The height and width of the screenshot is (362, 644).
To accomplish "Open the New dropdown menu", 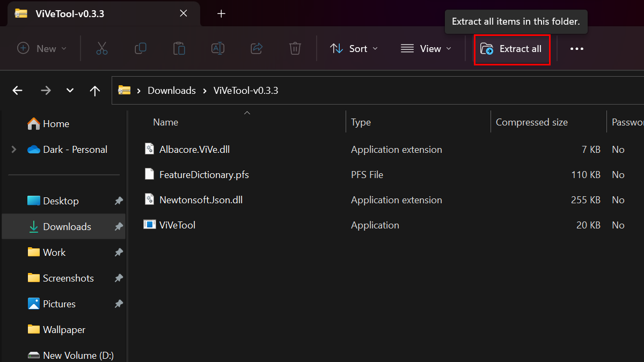I will 42,49.
